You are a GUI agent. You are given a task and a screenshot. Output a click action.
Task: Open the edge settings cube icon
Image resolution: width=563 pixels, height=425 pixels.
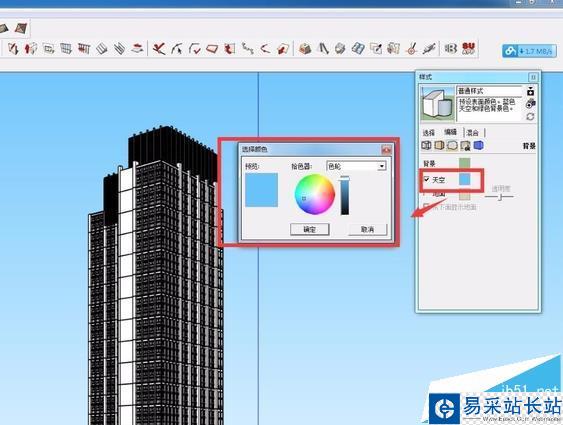tap(426, 145)
